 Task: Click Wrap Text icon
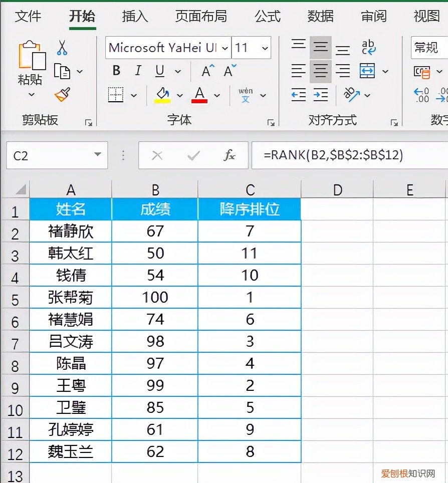pos(368,48)
